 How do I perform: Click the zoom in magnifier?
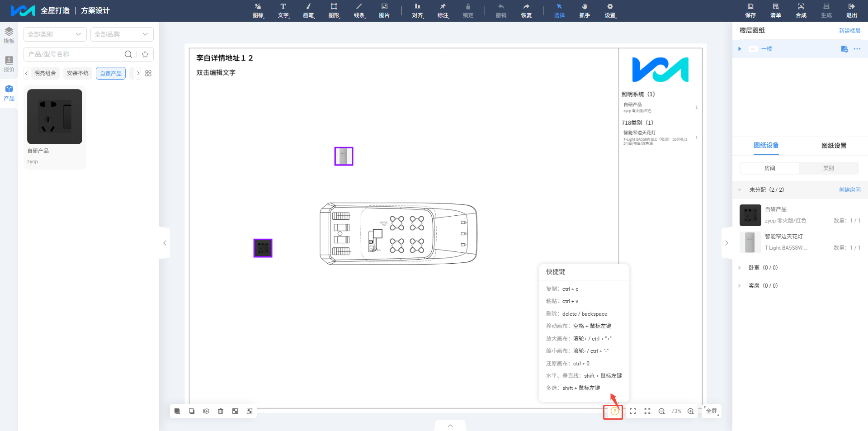[x=691, y=411]
